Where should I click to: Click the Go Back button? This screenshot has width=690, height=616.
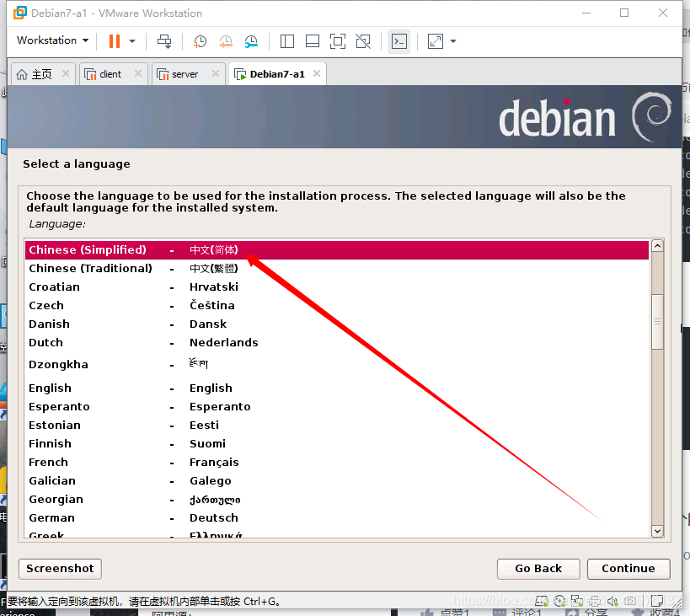coord(538,569)
